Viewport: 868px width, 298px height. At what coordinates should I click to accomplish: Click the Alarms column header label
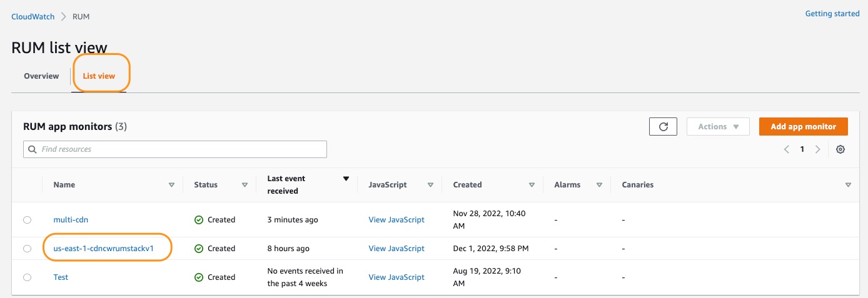click(x=567, y=185)
